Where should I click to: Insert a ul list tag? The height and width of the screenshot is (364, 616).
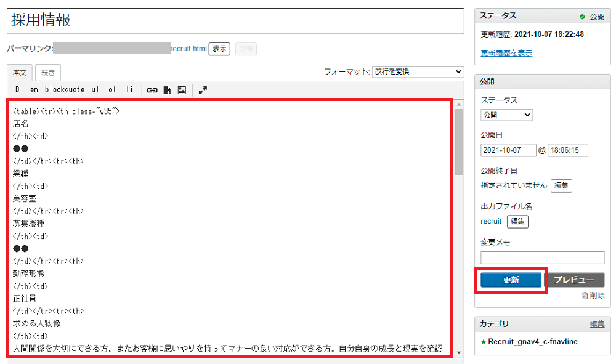[x=95, y=89]
